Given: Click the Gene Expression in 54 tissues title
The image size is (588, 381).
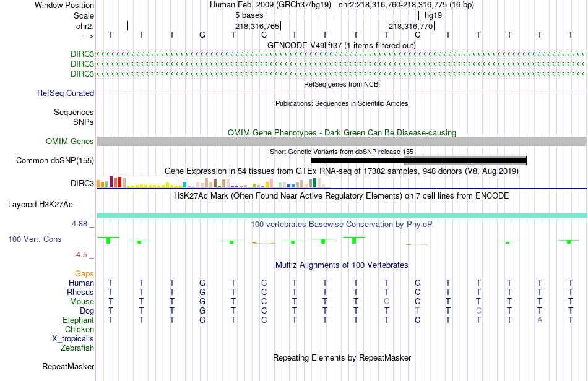Looking at the screenshot, I should pyautogui.click(x=342, y=171).
